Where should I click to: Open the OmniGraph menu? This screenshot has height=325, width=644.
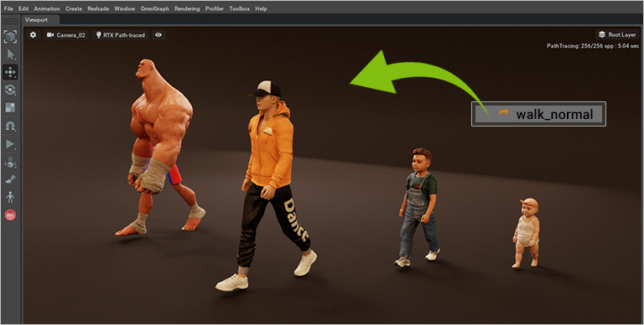[154, 8]
